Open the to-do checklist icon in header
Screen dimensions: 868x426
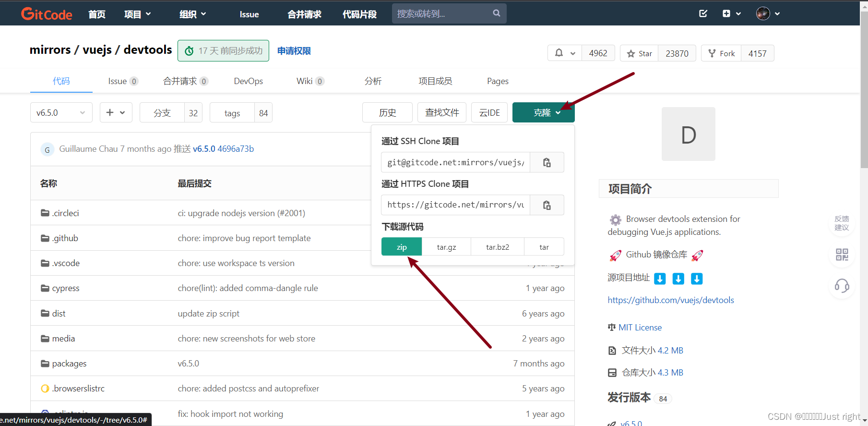(703, 13)
